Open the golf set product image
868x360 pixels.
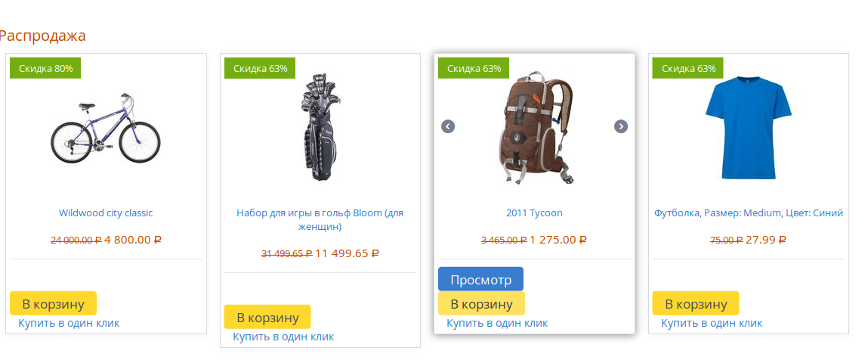coord(320,127)
